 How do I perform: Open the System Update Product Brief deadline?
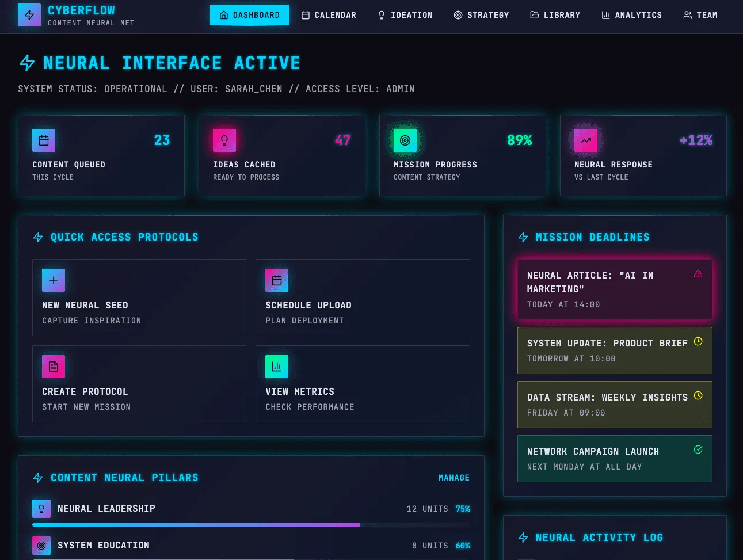[615, 351]
